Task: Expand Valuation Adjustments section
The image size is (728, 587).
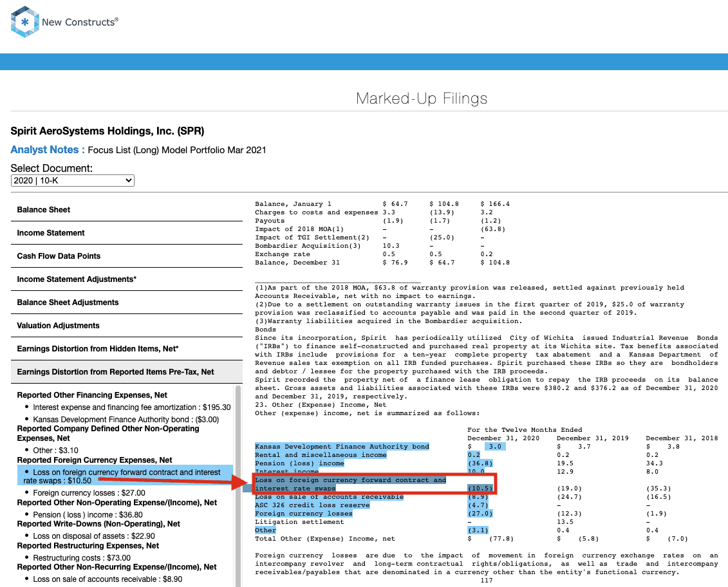Action: pos(126,326)
